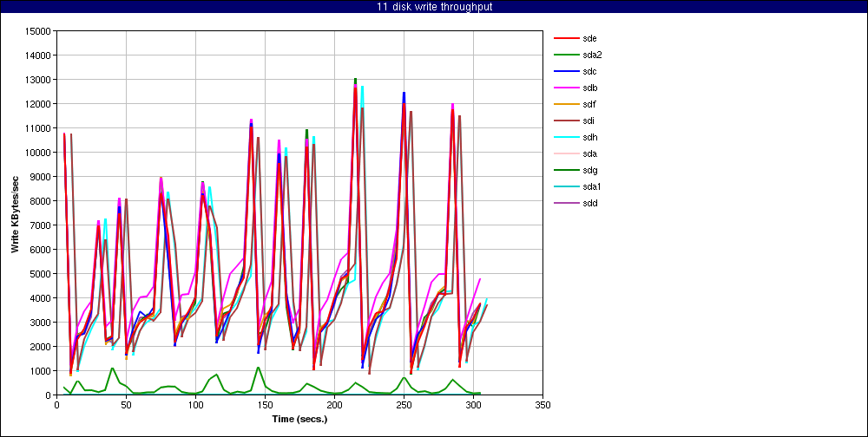
Task: Click the 12000 y-axis value
Action: (x=38, y=104)
